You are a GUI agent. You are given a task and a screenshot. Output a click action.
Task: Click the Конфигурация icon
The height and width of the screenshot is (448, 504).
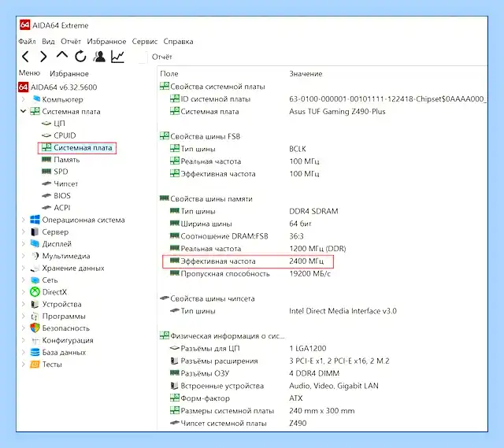pos(35,340)
